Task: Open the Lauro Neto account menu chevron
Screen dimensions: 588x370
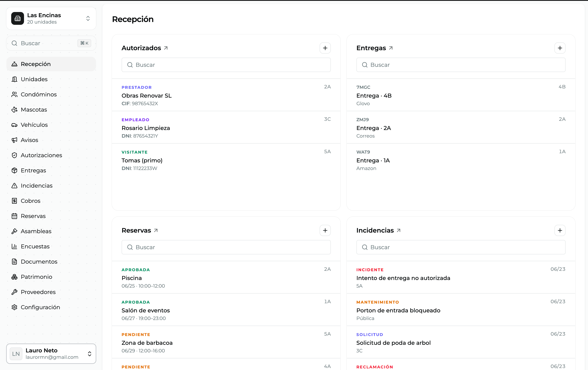Action: tap(90, 354)
